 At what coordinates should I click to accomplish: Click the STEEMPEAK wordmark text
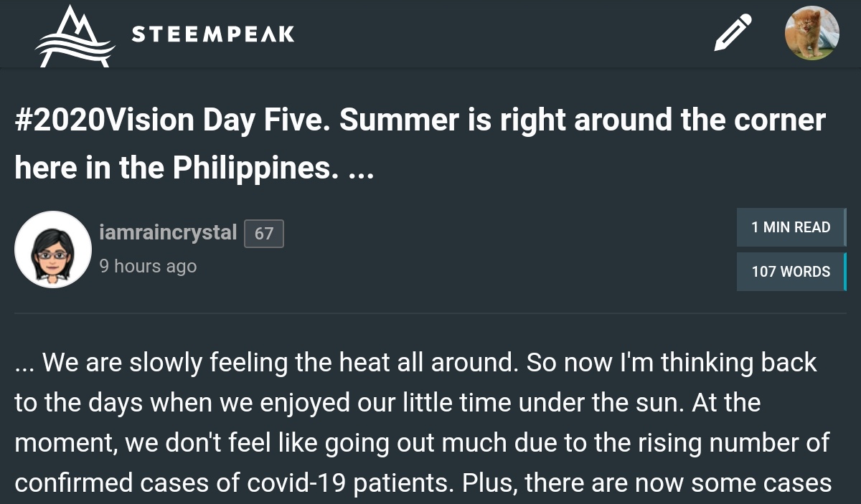point(213,34)
